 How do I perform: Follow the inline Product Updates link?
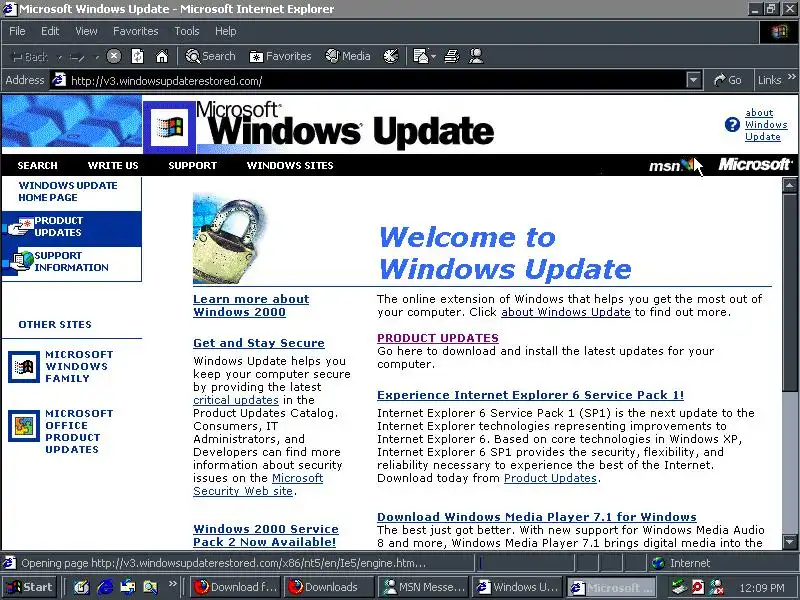550,478
